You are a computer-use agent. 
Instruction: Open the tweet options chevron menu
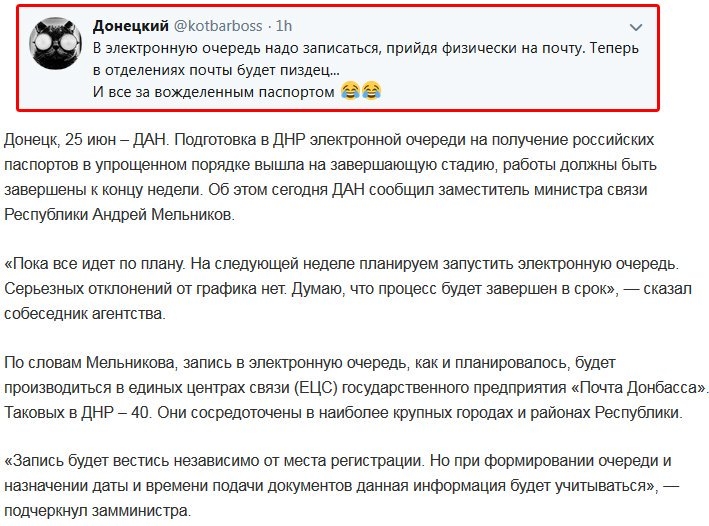pyautogui.click(x=636, y=25)
